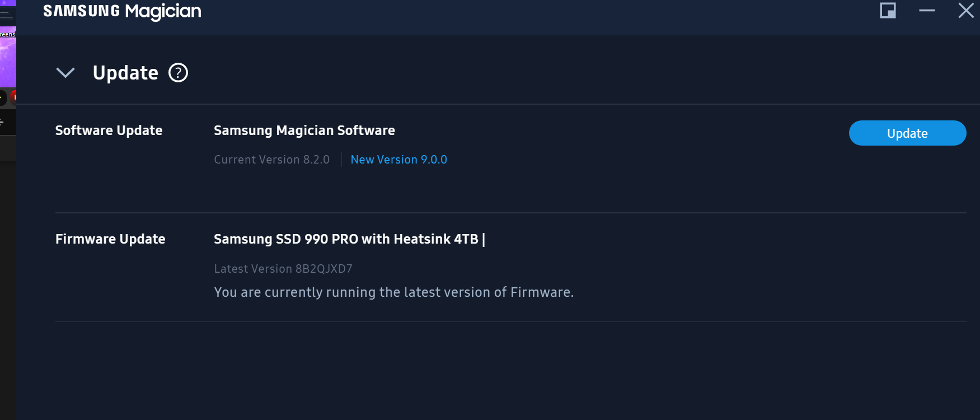Open the New Version 9.0.0 link
The height and width of the screenshot is (420, 980).
click(398, 160)
